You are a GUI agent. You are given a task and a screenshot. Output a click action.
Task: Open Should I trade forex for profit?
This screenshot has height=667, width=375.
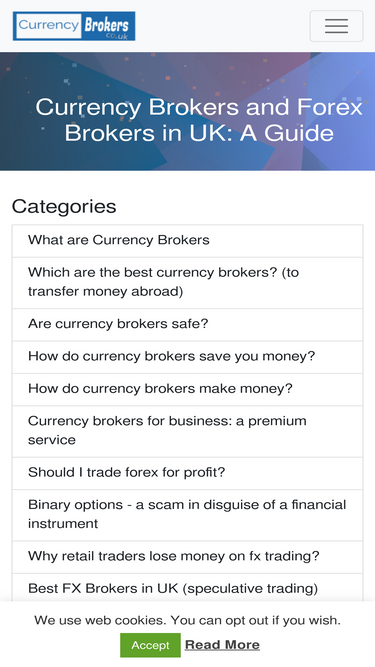click(x=188, y=473)
